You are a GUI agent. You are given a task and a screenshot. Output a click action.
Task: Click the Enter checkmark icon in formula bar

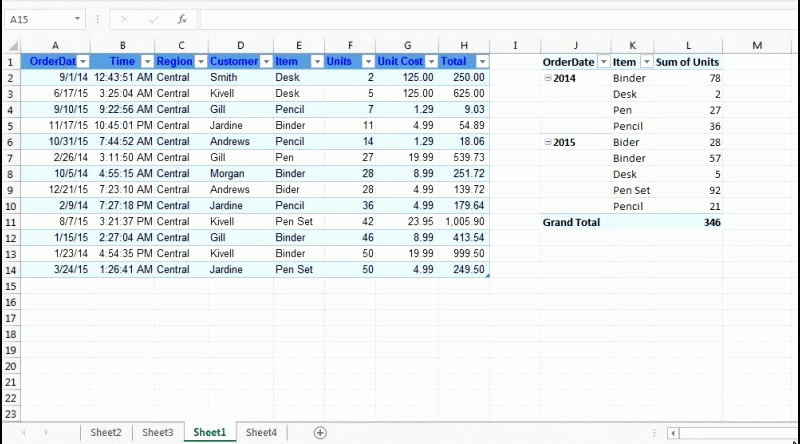[x=153, y=19]
